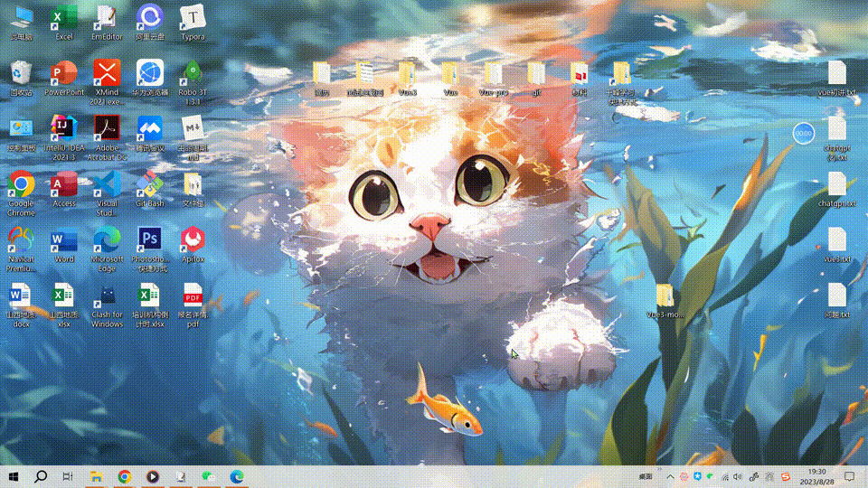Select the Microsoft Edge desktop icon
This screenshot has height=488, width=868.
click(x=107, y=249)
